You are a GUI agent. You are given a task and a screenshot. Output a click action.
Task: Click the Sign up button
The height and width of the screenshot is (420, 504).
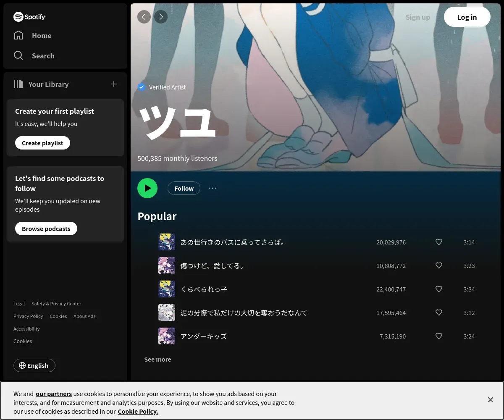click(x=418, y=17)
